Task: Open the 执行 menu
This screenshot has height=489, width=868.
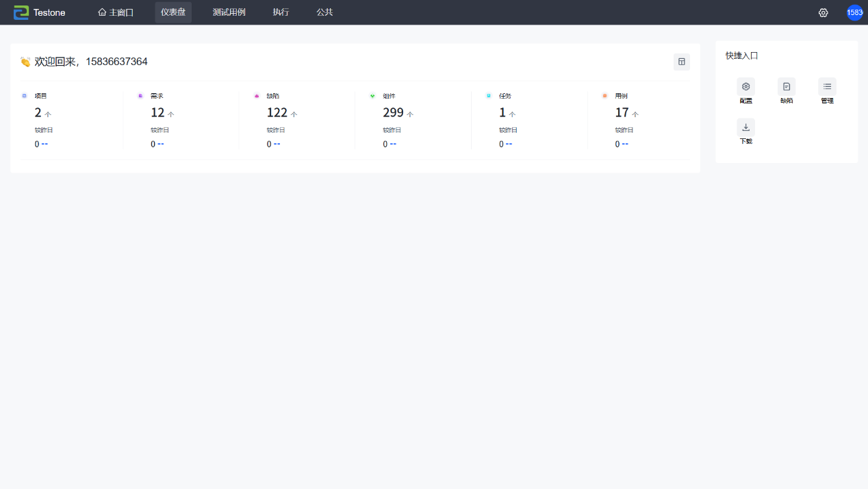Action: pos(281,12)
